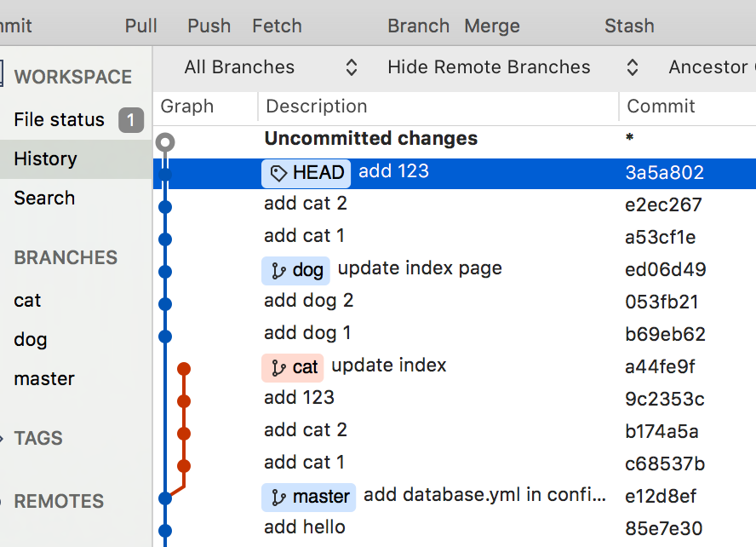The image size is (756, 547).
Task: Select the cat branch in sidebar
Action: click(27, 301)
